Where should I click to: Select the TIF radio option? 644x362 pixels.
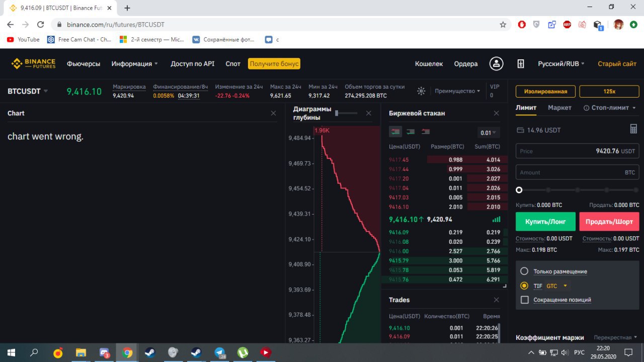pos(524,285)
